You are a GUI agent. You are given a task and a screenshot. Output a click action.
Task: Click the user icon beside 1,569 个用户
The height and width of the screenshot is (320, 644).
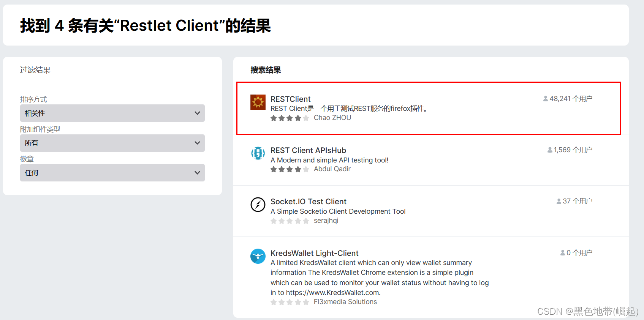click(x=550, y=150)
